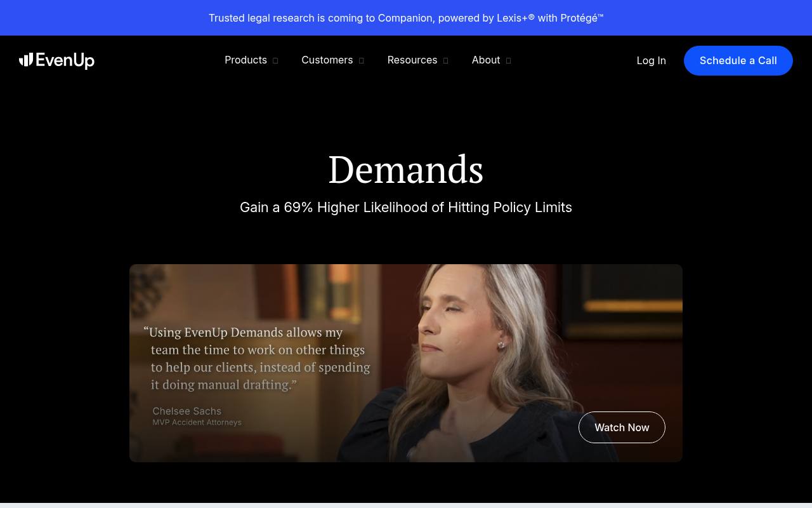Click the Schedule a Call button
The width and height of the screenshot is (812, 508).
coord(738,60)
